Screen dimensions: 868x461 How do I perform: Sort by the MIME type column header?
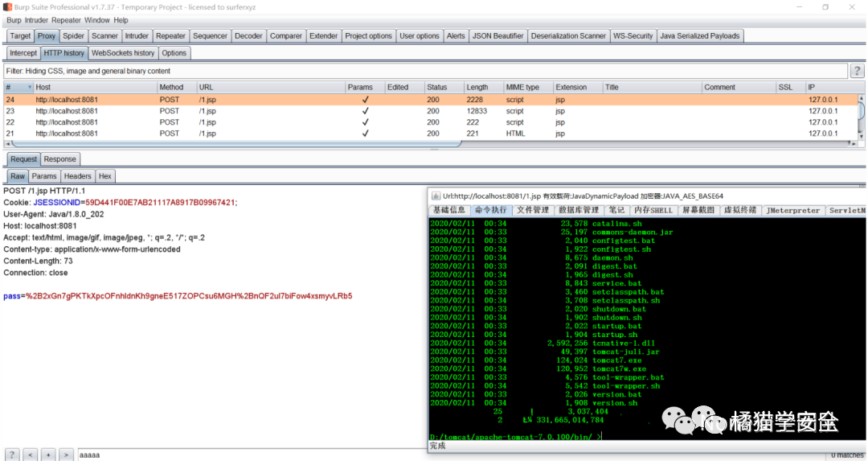point(529,88)
